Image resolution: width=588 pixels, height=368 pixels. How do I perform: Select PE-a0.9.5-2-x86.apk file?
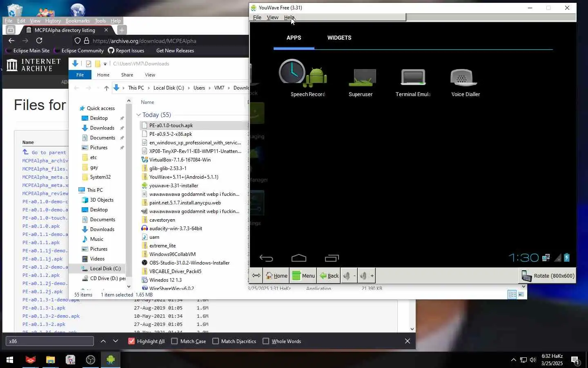coord(171,134)
